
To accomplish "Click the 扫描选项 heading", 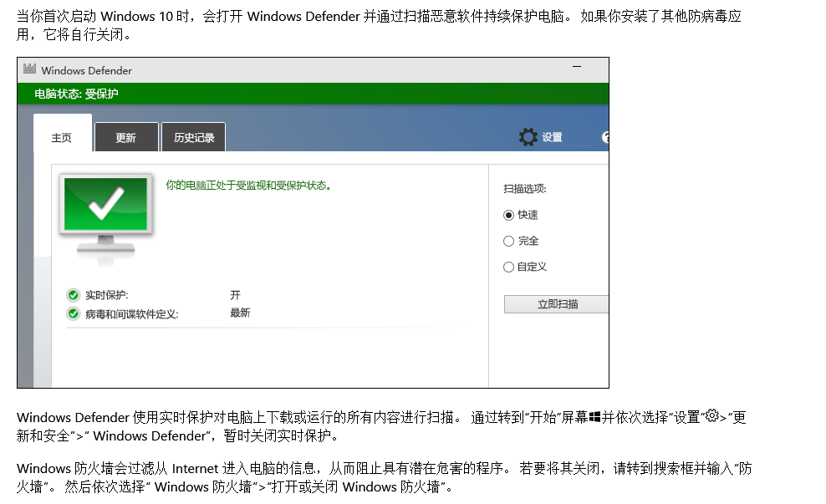I will tap(525, 189).
